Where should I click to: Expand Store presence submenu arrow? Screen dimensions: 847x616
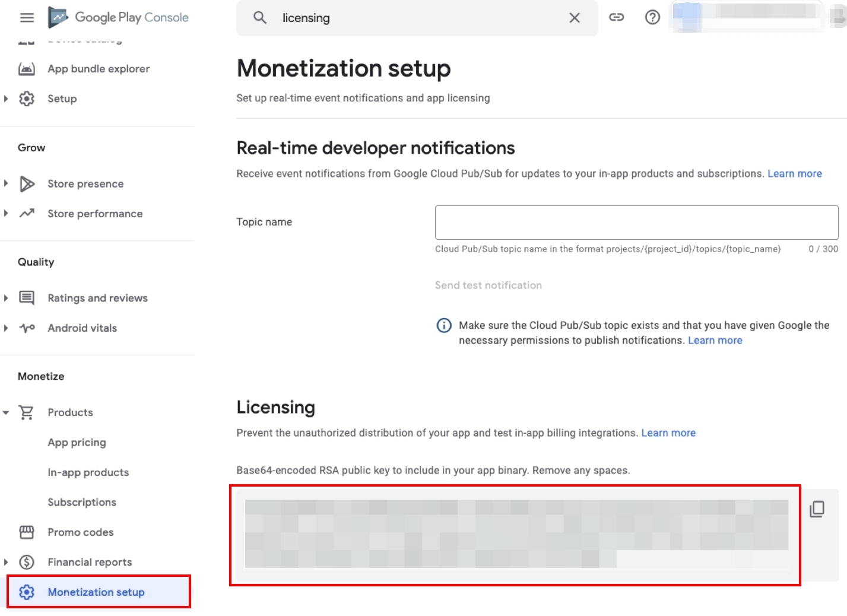pos(6,184)
